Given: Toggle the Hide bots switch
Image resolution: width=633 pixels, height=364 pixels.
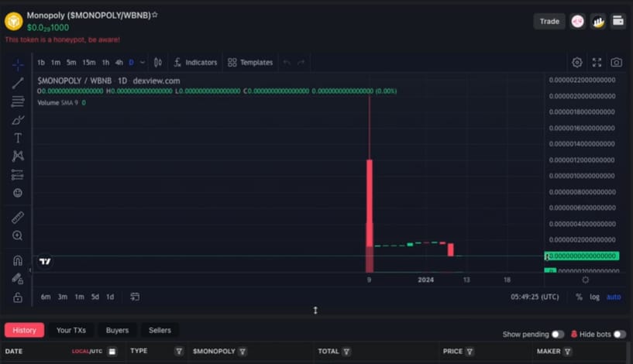Looking at the screenshot, I should pyautogui.click(x=620, y=334).
